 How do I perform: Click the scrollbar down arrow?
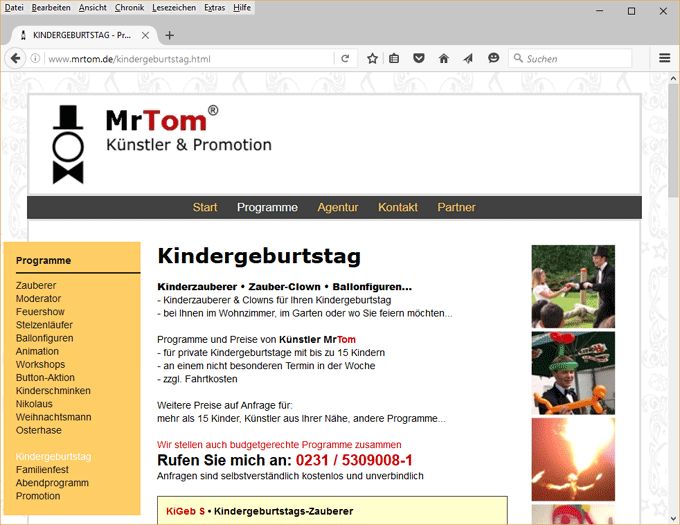[x=673, y=518]
